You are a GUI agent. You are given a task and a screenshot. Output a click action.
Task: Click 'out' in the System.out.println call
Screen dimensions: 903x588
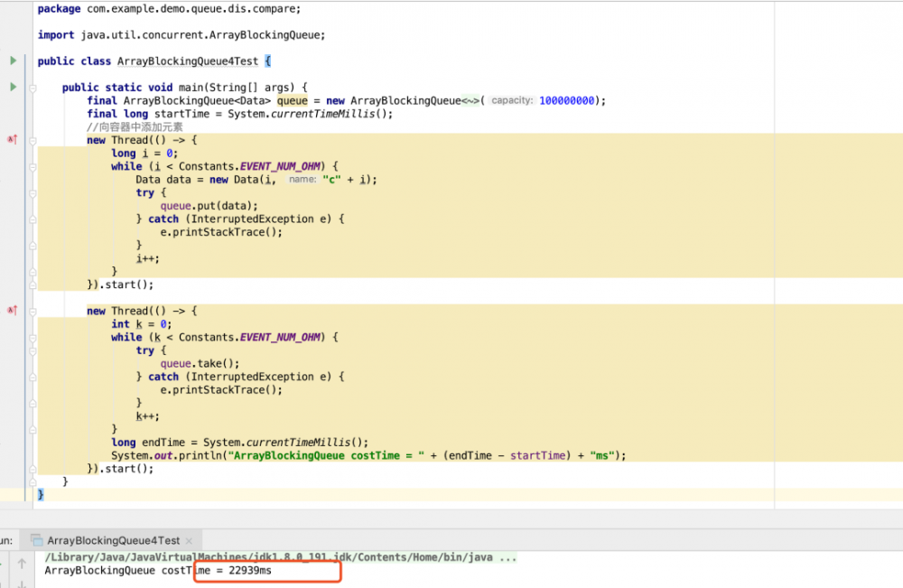coord(163,455)
